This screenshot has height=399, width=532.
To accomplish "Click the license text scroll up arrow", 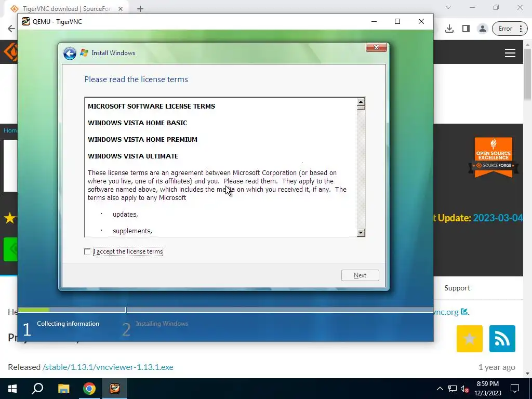I will pyautogui.click(x=361, y=101).
